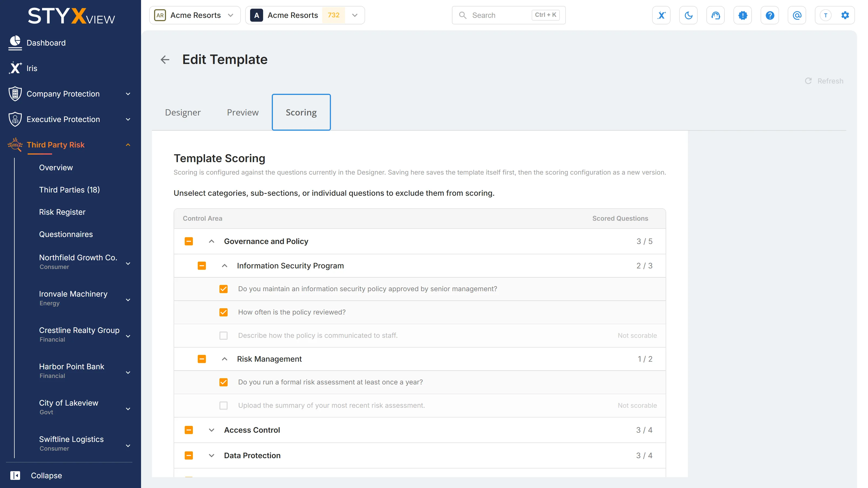Image resolution: width=868 pixels, height=488 pixels.
Task: Uncheck the formal risk assessment question
Action: point(224,382)
